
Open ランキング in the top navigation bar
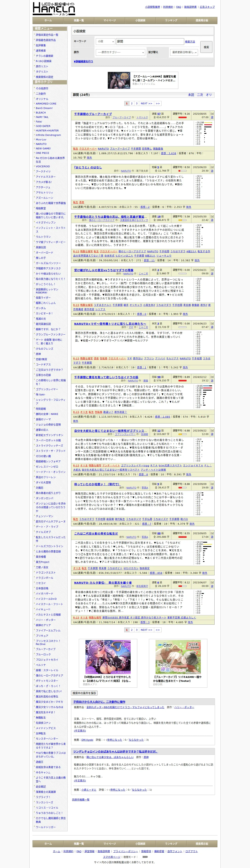point(171,20)
